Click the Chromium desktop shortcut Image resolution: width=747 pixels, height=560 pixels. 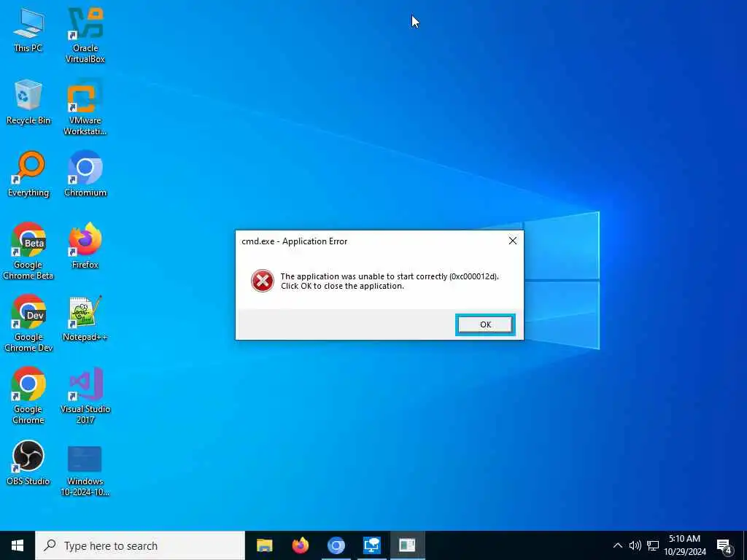[x=85, y=174]
